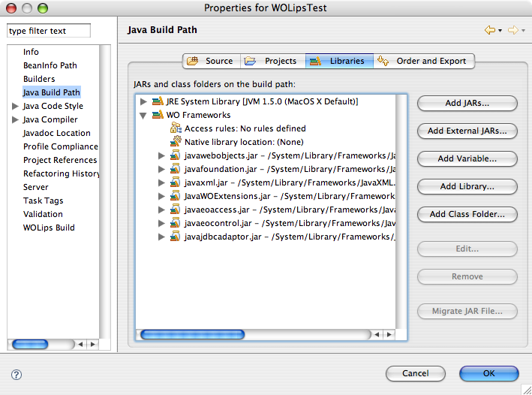
Task: Switch to the Projects tab
Action: point(273,61)
